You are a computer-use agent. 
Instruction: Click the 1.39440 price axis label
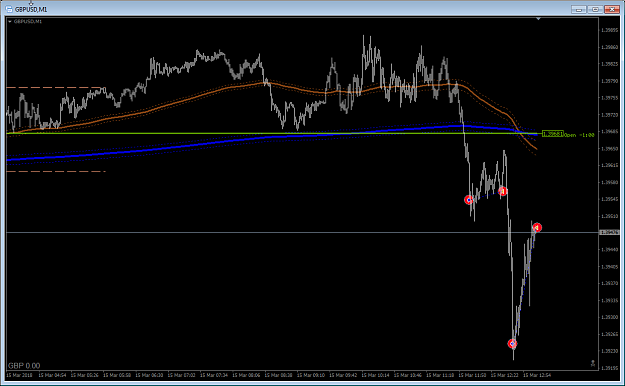click(x=610, y=250)
